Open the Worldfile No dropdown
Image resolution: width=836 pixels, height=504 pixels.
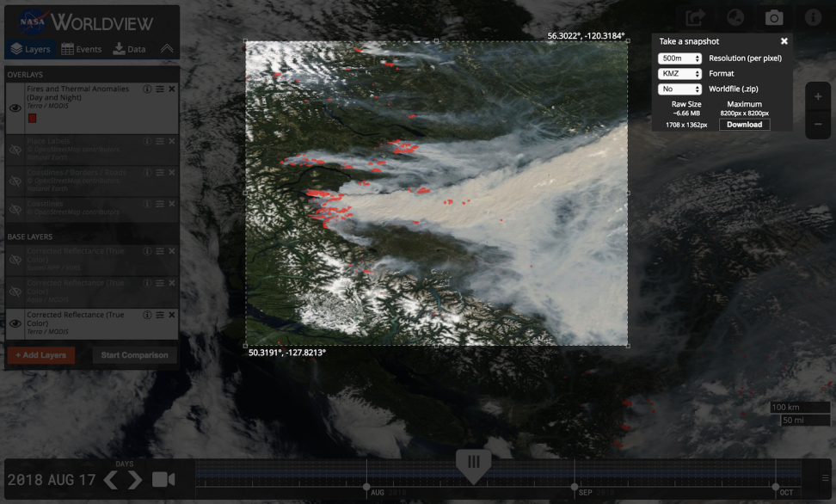pyautogui.click(x=679, y=89)
